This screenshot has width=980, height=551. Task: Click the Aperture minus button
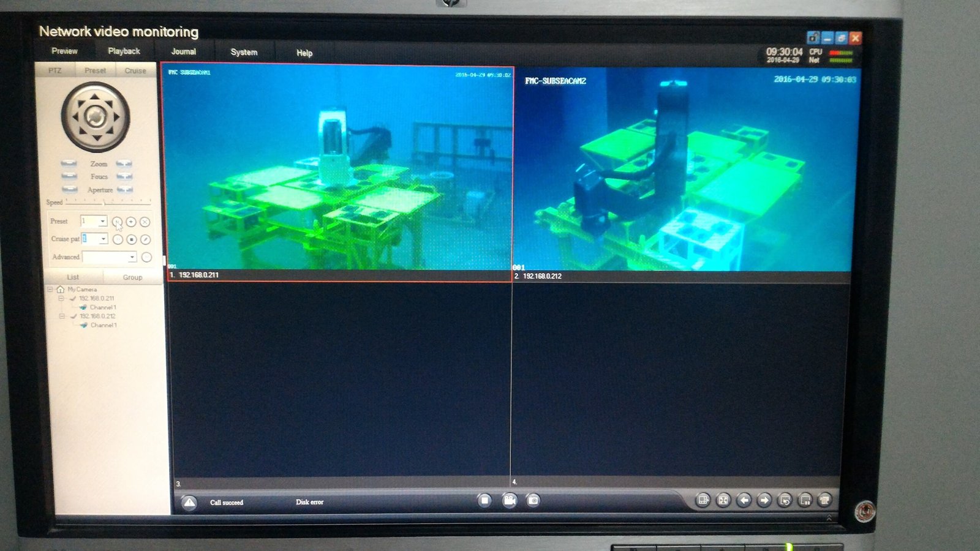click(x=69, y=189)
